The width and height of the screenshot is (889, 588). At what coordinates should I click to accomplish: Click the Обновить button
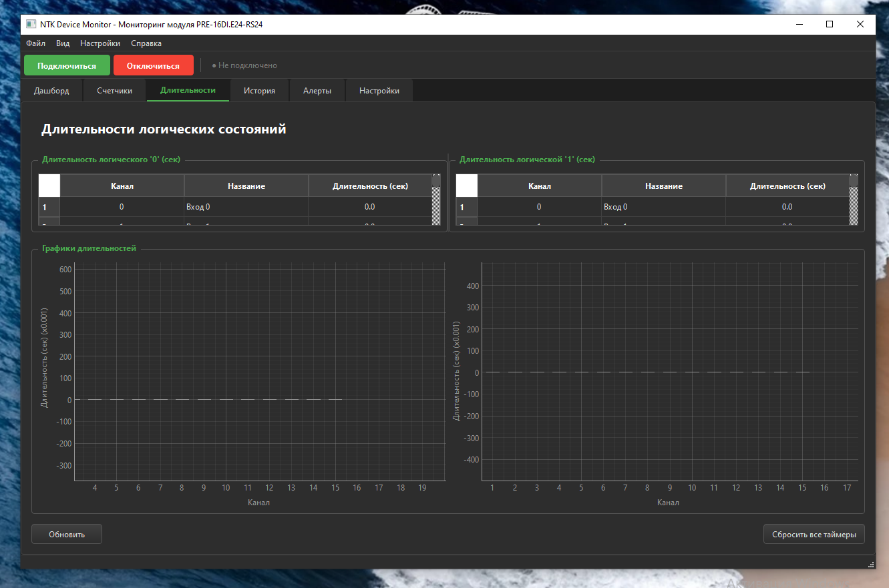(67, 535)
